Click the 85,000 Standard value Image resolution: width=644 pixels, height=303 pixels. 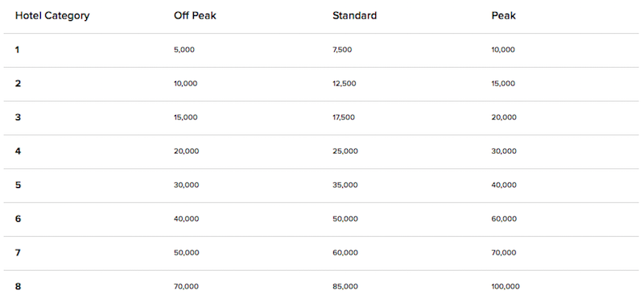(345, 287)
